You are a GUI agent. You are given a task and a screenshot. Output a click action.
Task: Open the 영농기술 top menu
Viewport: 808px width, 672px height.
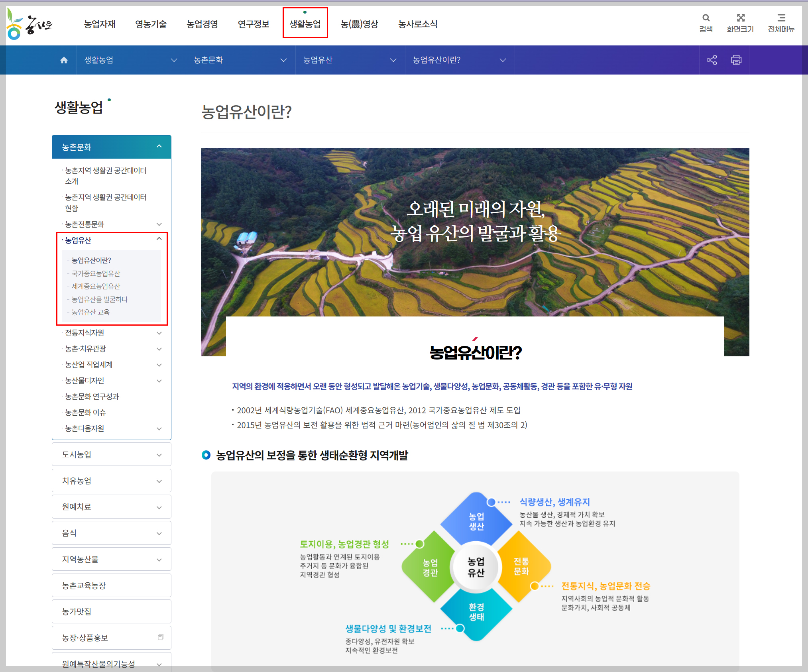(151, 24)
